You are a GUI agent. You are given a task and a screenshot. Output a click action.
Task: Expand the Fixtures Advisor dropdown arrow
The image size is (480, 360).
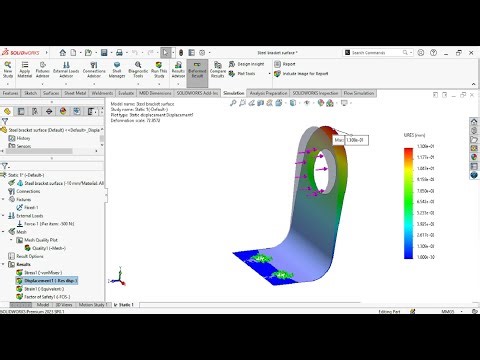[x=42, y=83]
